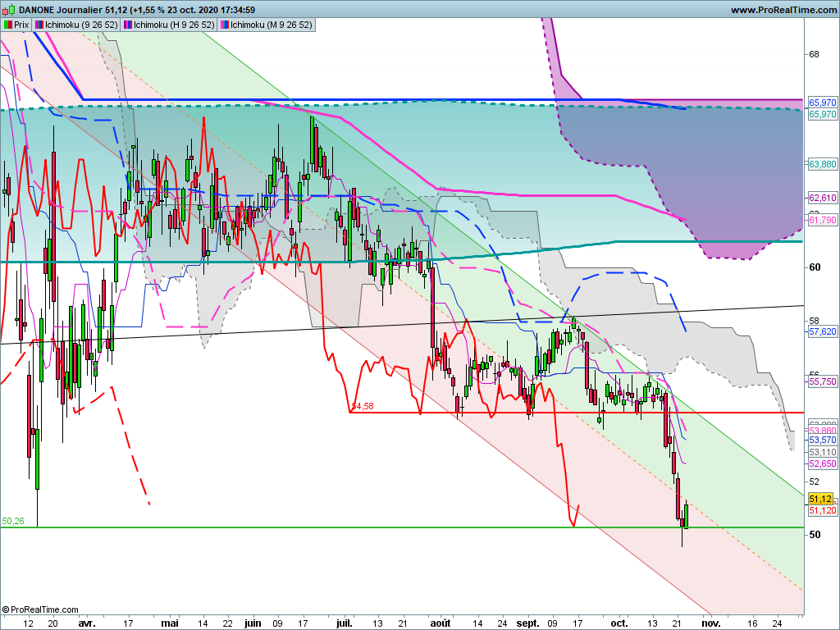
Task: Visit the www.ProRealTime.com link
Action: 783,10
